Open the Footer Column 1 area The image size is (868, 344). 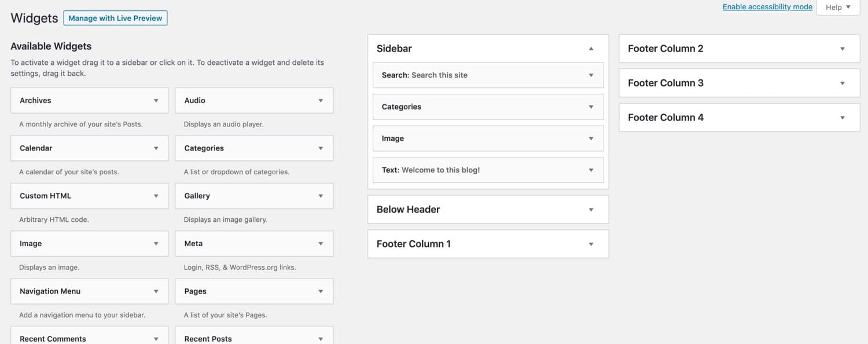[591, 243]
